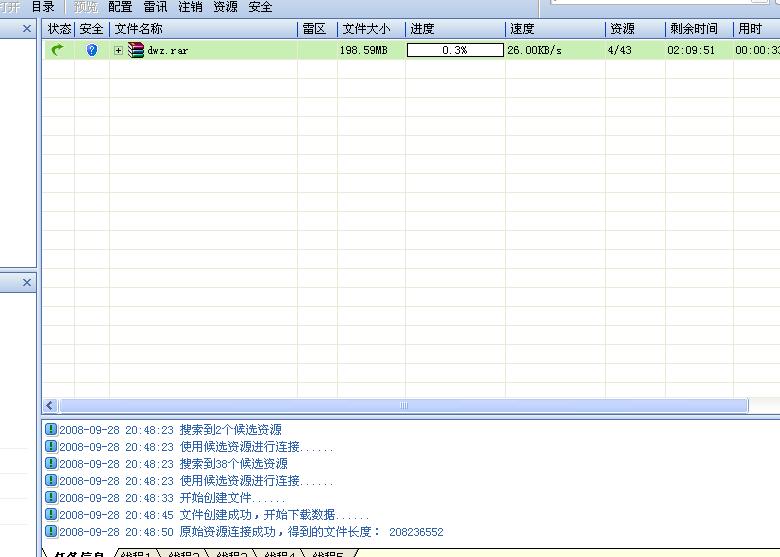
Task: Close the lower left side panel
Action: (x=27, y=283)
